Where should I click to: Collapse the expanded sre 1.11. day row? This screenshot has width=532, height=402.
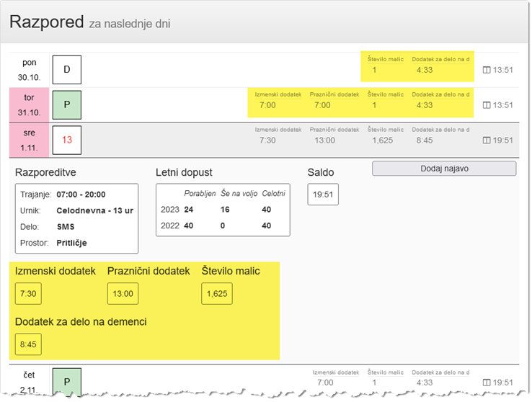coord(30,140)
